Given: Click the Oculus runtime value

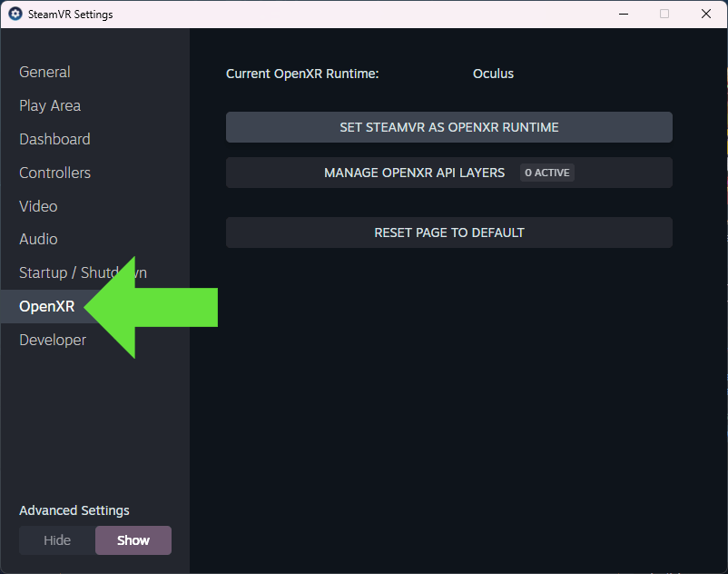Looking at the screenshot, I should click(x=493, y=74).
